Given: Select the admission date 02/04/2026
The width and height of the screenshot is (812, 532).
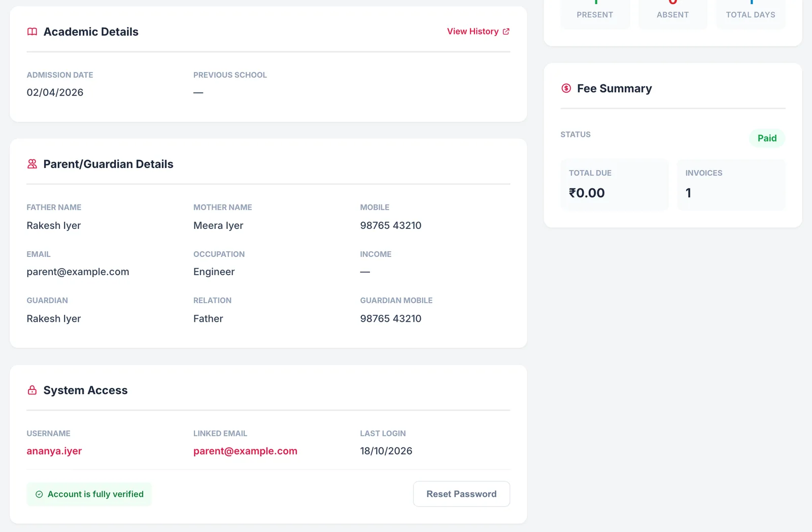Looking at the screenshot, I should coord(55,92).
